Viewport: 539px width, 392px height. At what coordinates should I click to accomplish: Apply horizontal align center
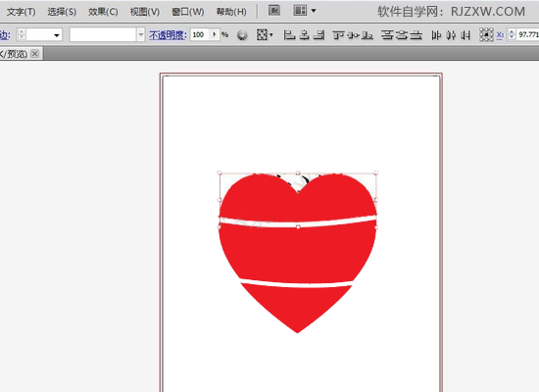tap(304, 34)
